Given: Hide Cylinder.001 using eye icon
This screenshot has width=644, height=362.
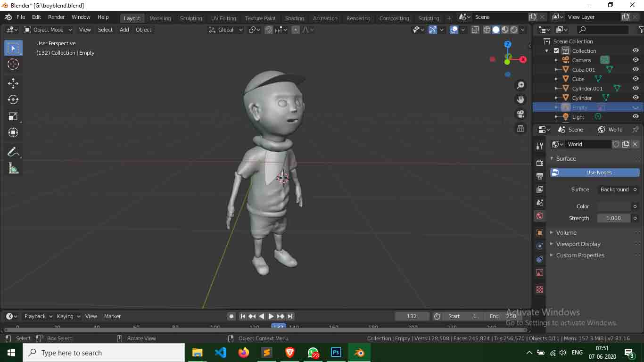Looking at the screenshot, I should click(636, 89).
